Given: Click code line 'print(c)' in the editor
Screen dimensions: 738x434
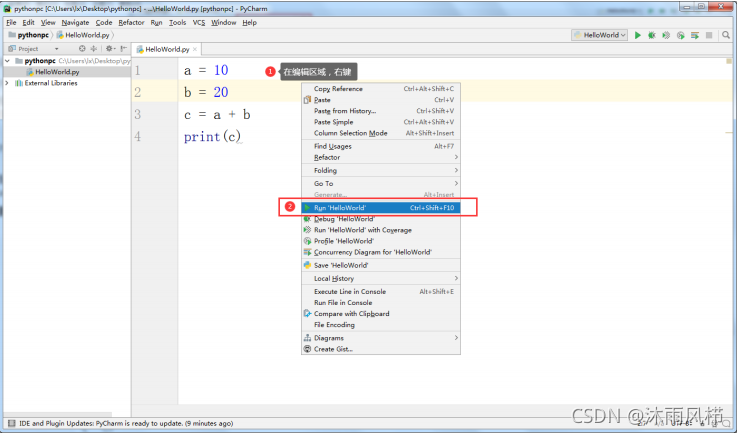Looking at the screenshot, I should point(212,137).
